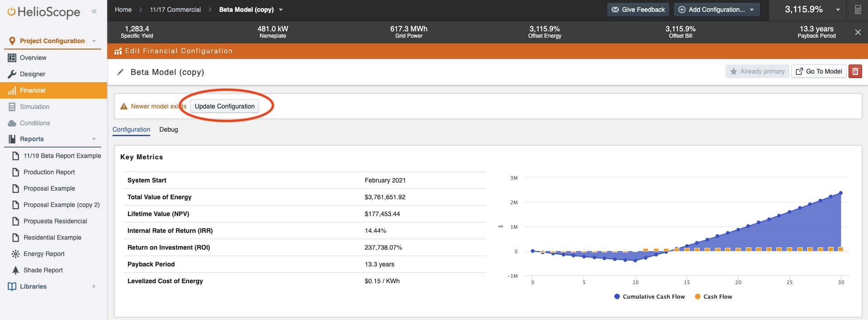Open the Beta Model (copy) breadcrumb dropdown
Viewport: 868px width, 320px height.
click(281, 10)
